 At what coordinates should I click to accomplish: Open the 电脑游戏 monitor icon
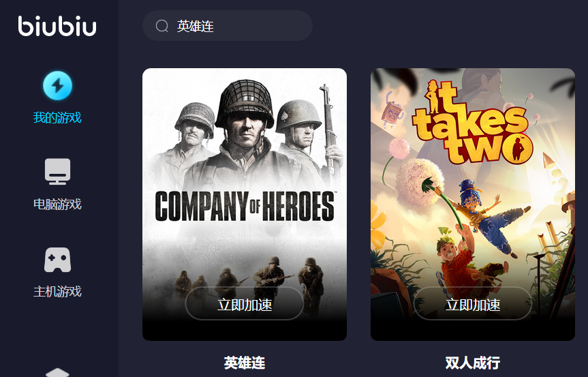(x=57, y=171)
